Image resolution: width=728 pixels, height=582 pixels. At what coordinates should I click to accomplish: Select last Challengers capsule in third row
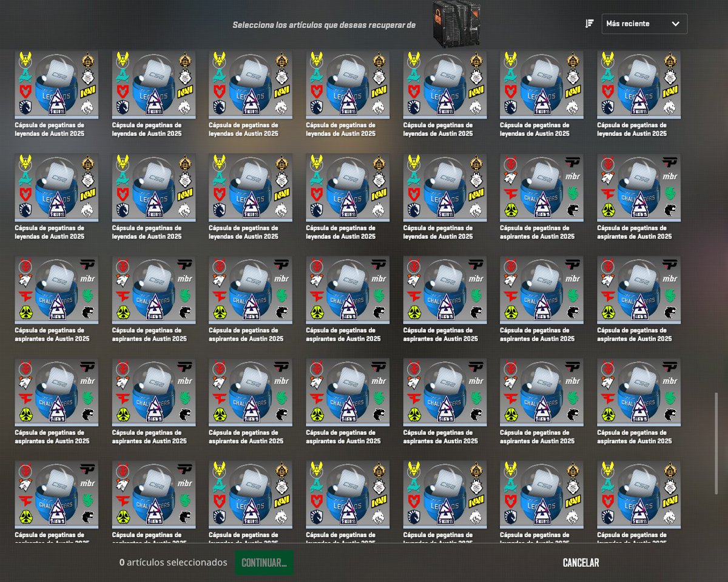tap(639, 290)
